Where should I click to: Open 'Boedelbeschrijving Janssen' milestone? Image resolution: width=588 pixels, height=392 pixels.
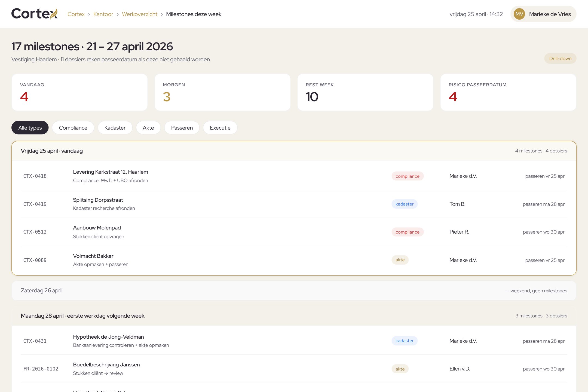[106, 365]
